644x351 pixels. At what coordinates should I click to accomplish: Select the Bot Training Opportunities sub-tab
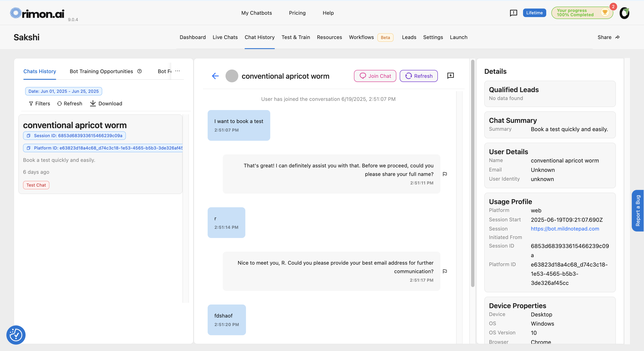101,71
